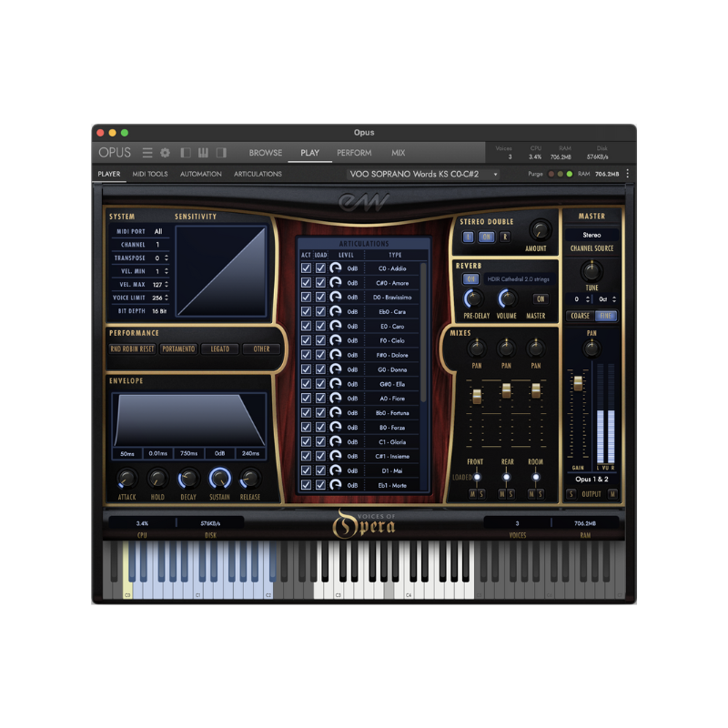The height and width of the screenshot is (728, 728).
Task: Click the articulations list scrollbar
Action: [x=423, y=332]
